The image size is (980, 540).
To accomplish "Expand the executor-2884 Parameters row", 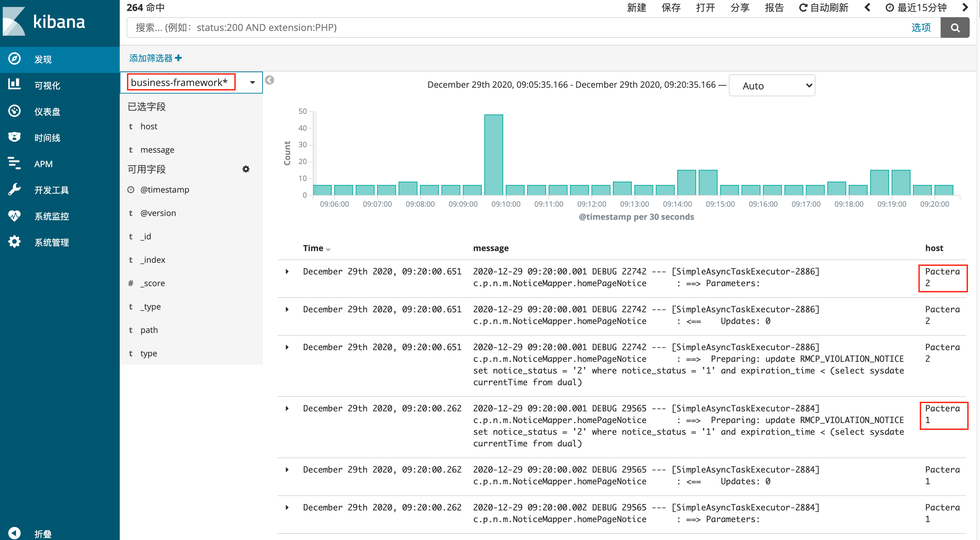I will pyautogui.click(x=287, y=507).
